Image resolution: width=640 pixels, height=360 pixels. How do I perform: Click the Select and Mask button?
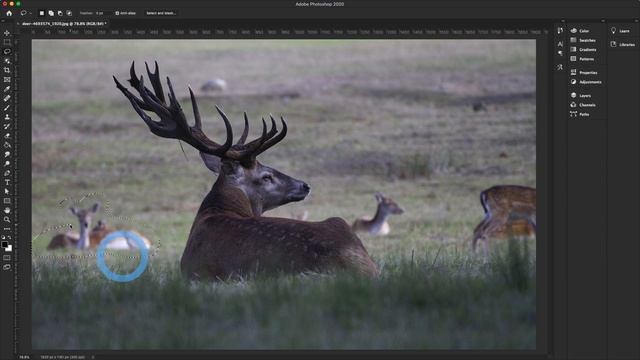tap(161, 13)
